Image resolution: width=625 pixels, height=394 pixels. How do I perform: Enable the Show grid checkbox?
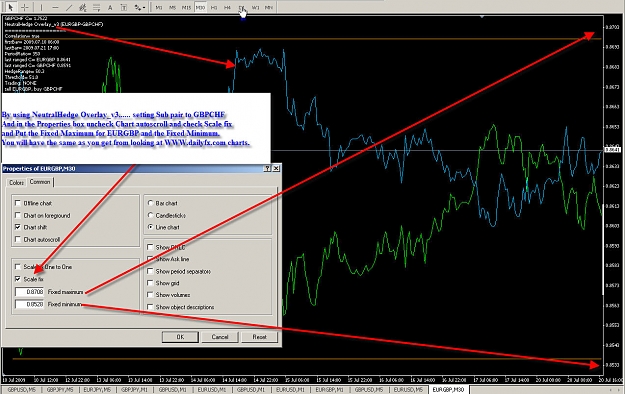150,283
